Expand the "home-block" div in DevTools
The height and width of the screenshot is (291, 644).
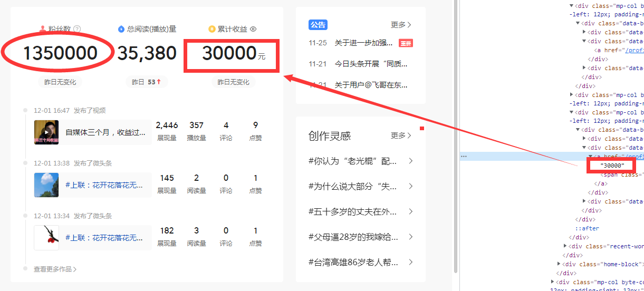coord(560,264)
